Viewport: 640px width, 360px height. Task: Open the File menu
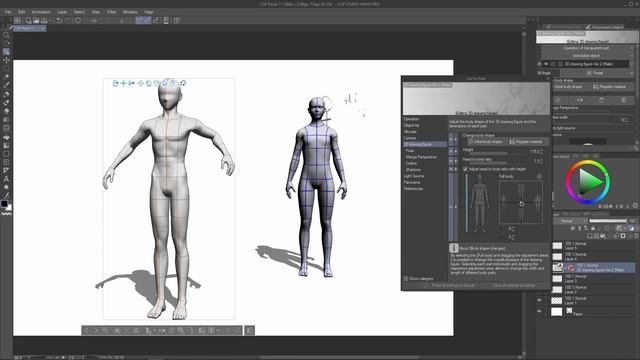[x=8, y=12]
